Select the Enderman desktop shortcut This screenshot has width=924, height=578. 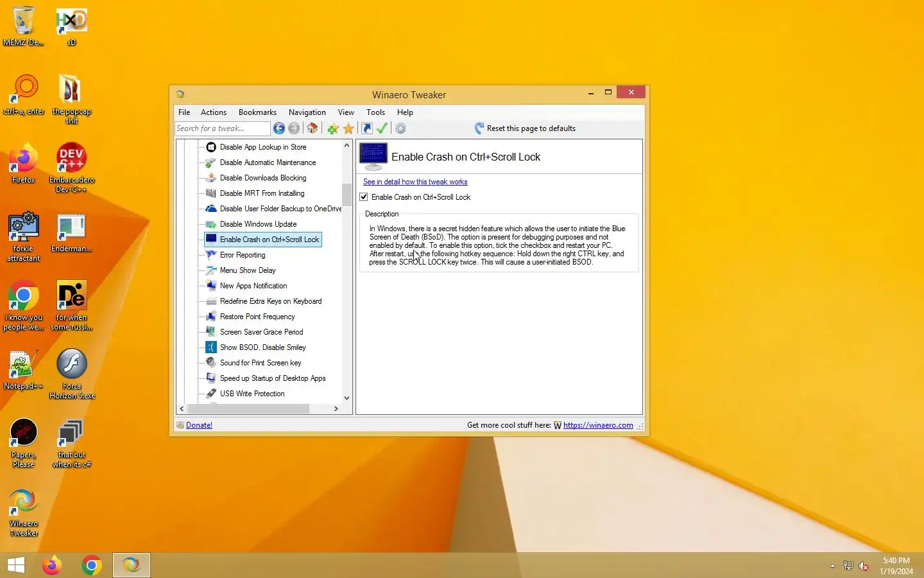click(71, 232)
